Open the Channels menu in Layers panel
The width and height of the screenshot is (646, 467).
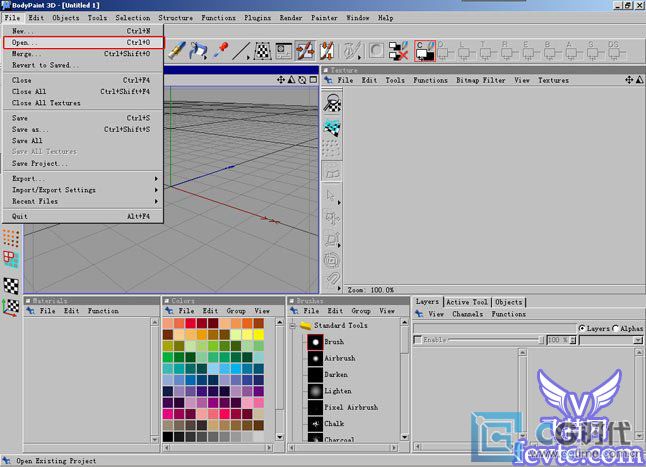pos(468,314)
